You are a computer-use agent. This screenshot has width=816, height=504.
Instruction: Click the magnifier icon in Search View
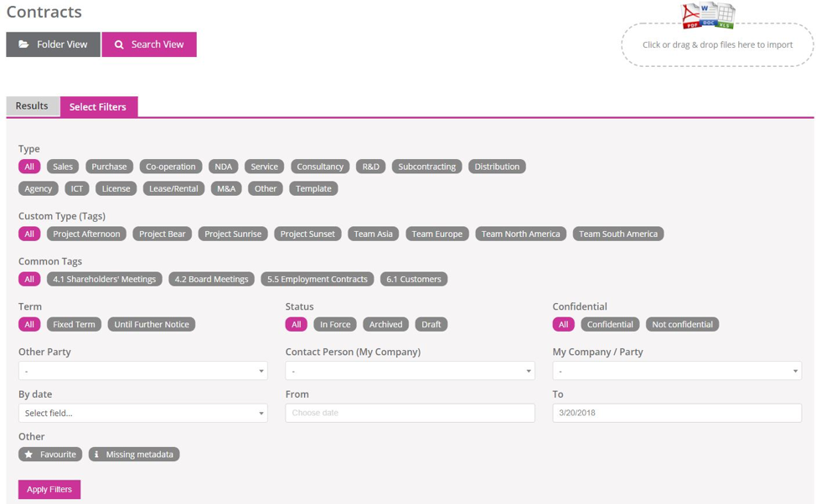coord(119,44)
